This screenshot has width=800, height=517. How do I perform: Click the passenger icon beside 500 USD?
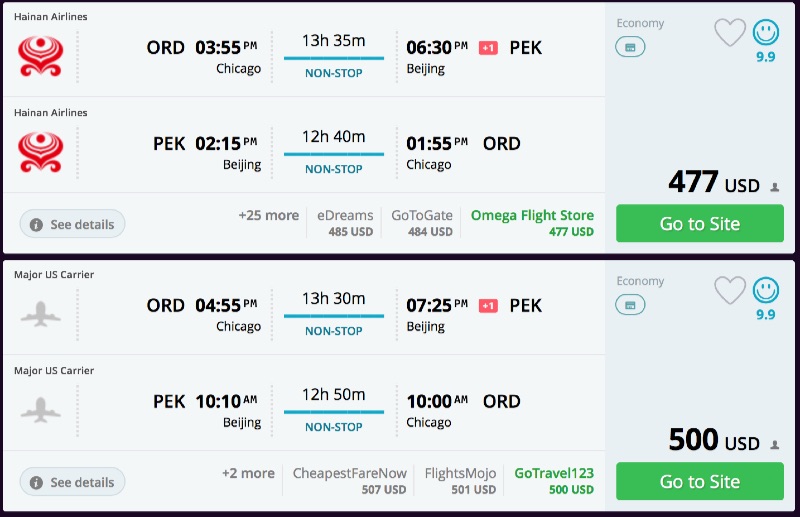(775, 445)
